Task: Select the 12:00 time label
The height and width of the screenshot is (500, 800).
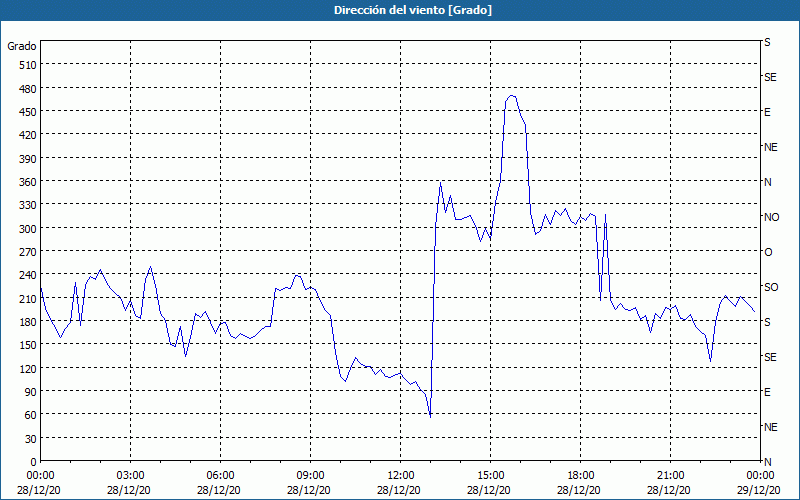Action: 401,476
